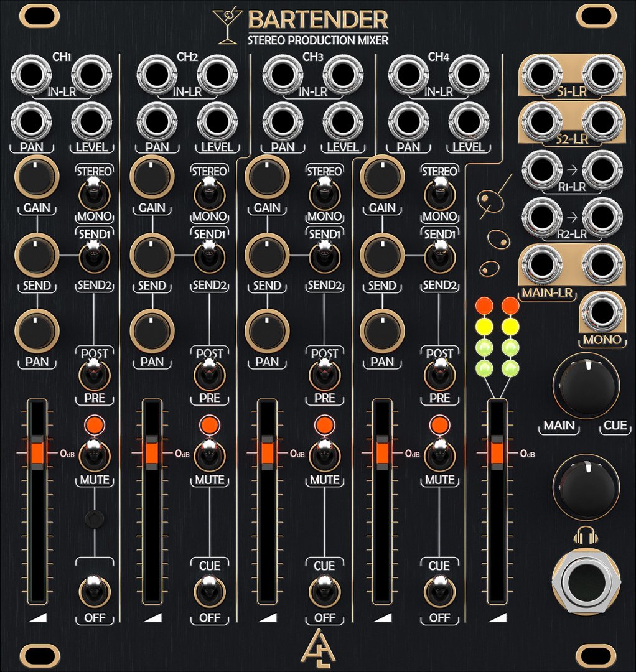636x672 pixels.
Task: Click the MONO output jack
Action: click(x=602, y=312)
